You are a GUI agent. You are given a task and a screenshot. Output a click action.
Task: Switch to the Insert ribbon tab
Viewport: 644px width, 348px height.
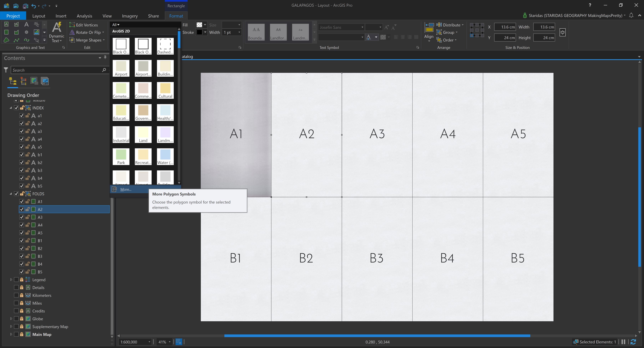(61, 16)
